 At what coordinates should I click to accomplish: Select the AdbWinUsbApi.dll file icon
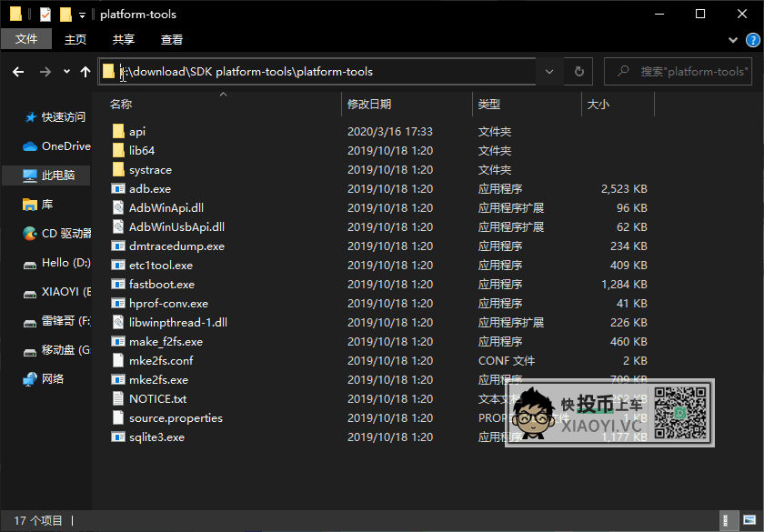coord(118,226)
